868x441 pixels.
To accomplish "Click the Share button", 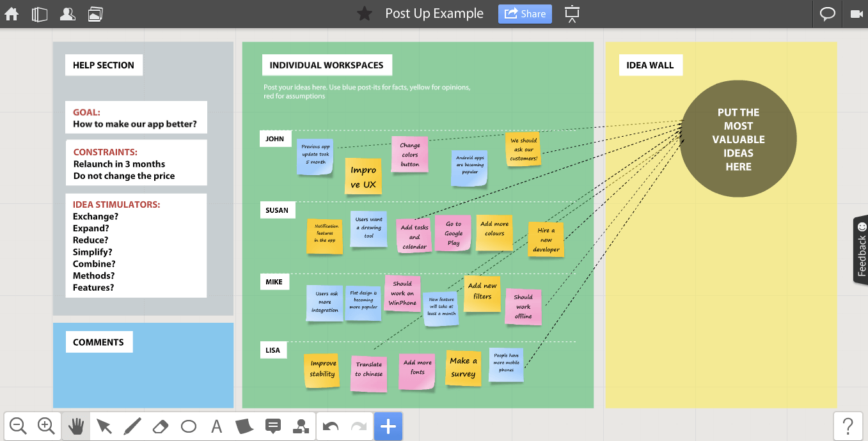I will tap(525, 13).
